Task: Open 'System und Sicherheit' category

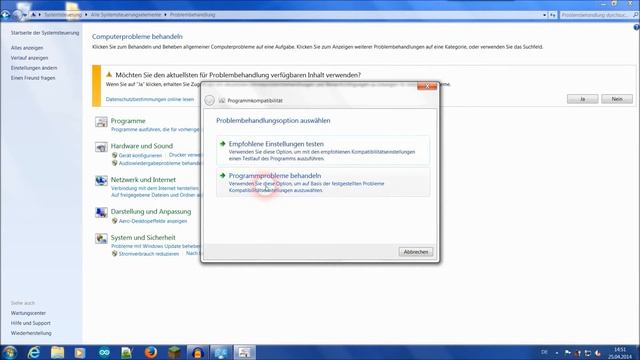Action: click(x=143, y=237)
